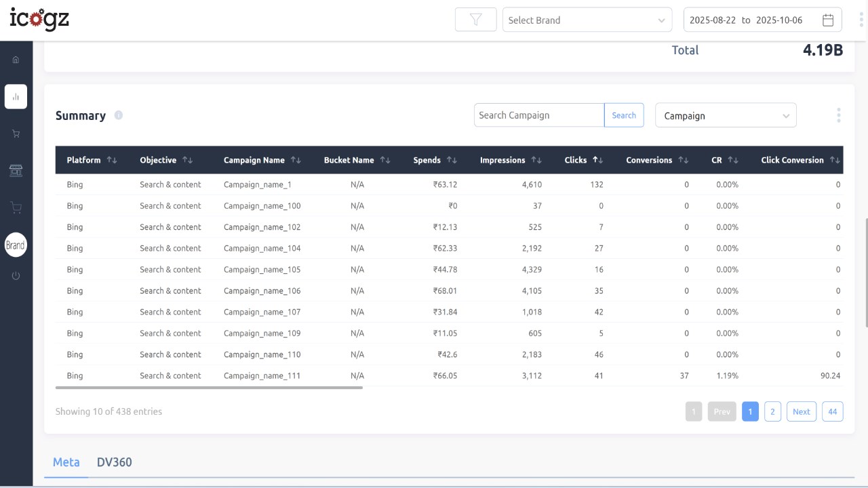The width and height of the screenshot is (868, 488).
Task: Open the Campaign grouping dropdown
Action: pyautogui.click(x=726, y=115)
